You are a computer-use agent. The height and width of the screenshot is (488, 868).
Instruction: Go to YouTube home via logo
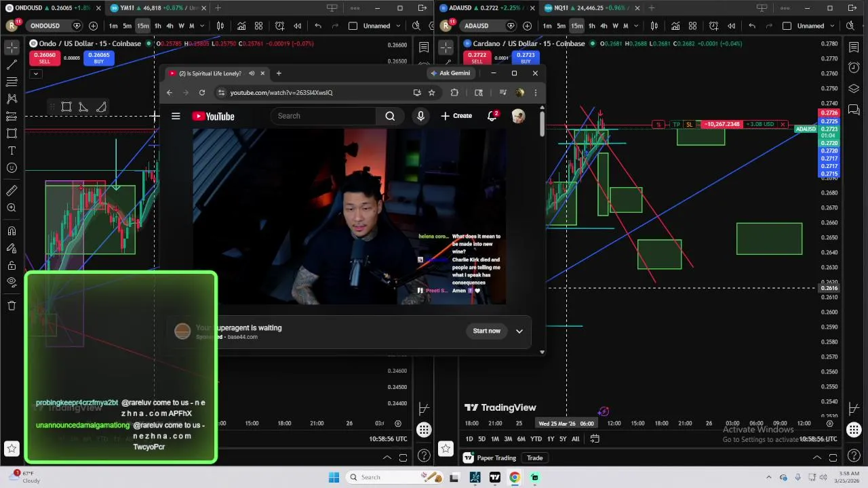click(x=214, y=117)
